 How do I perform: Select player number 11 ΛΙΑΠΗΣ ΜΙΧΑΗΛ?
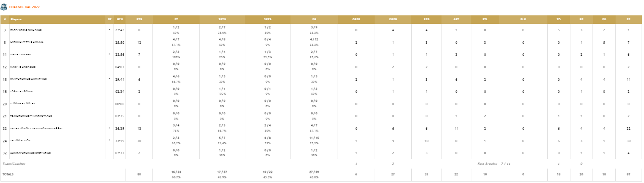(x=21, y=54)
